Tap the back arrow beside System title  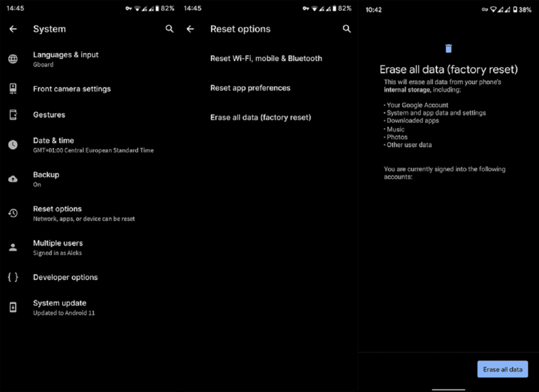(x=13, y=29)
